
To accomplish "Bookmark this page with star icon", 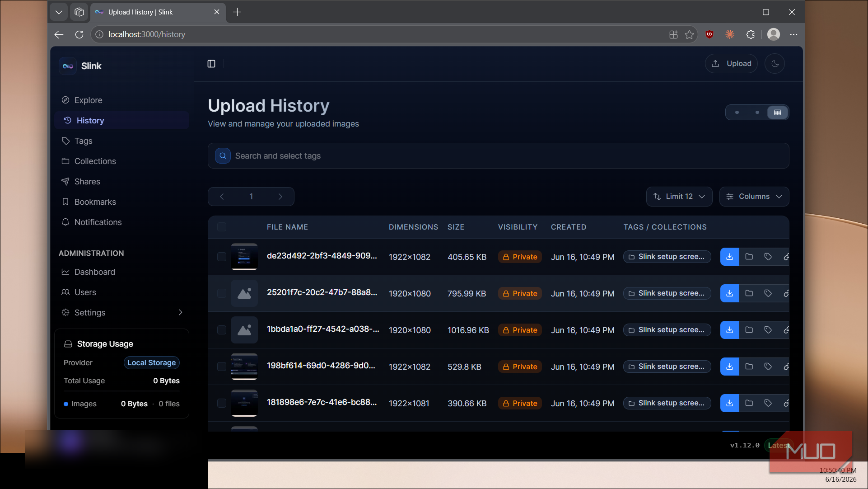I will 689,34.
